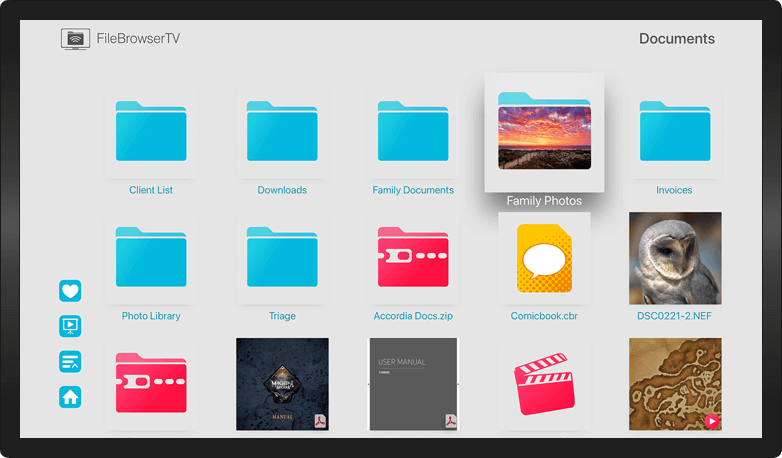The width and height of the screenshot is (782, 458).
Task: Click the FileBrowserTV logo icon
Action: point(76,39)
